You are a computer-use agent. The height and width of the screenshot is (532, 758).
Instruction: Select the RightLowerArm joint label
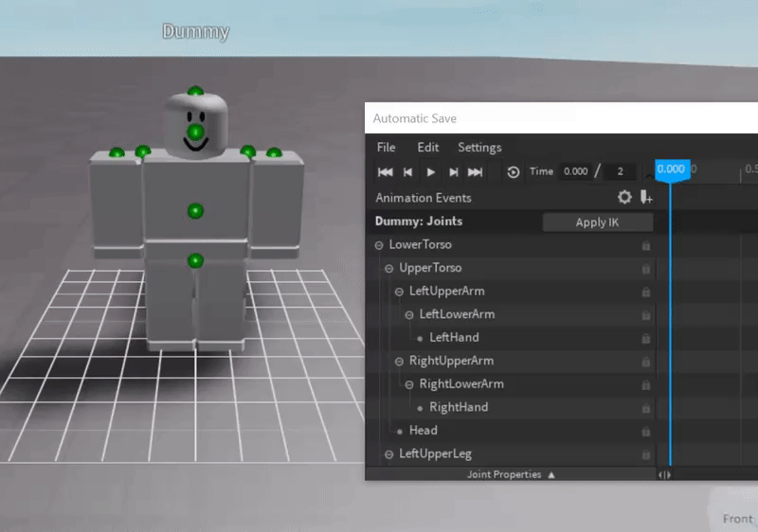click(x=461, y=384)
